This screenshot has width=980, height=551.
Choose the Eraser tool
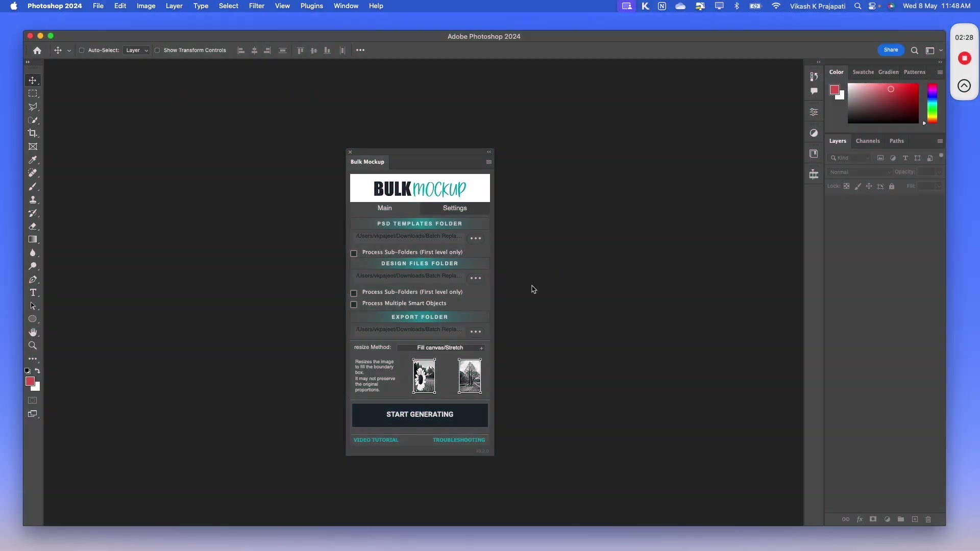coord(33,227)
